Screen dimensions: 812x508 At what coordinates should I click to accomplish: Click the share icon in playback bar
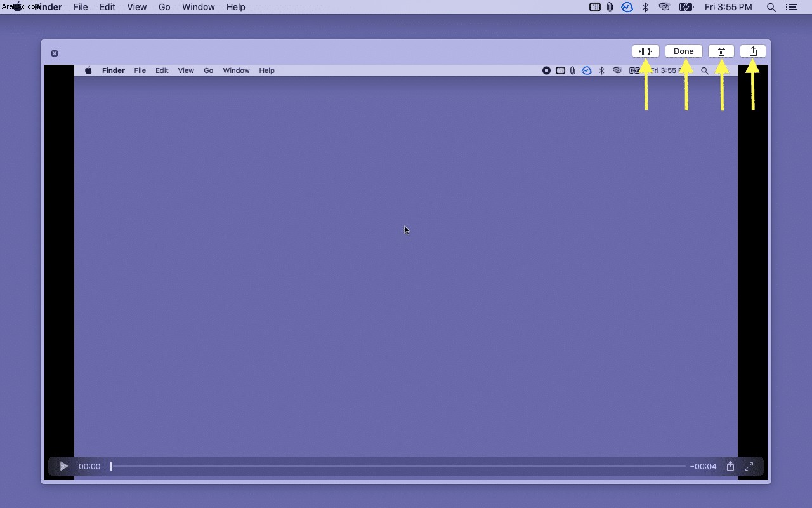pos(730,466)
